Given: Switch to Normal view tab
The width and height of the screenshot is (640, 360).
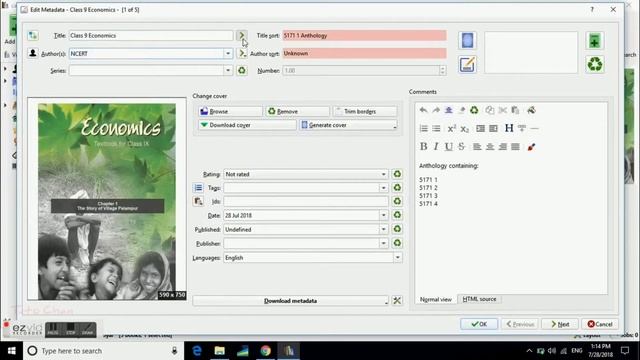Looking at the screenshot, I should pyautogui.click(x=436, y=300).
